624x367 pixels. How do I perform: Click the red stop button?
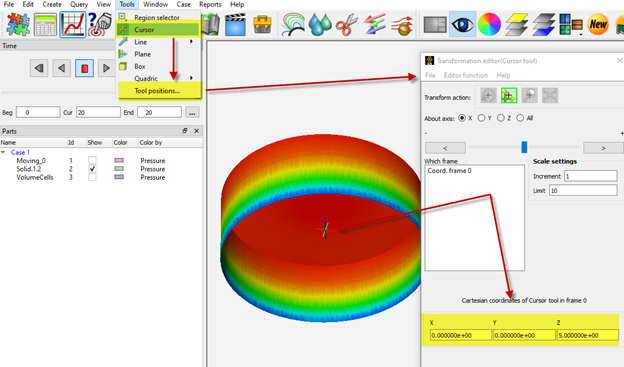[x=84, y=68]
